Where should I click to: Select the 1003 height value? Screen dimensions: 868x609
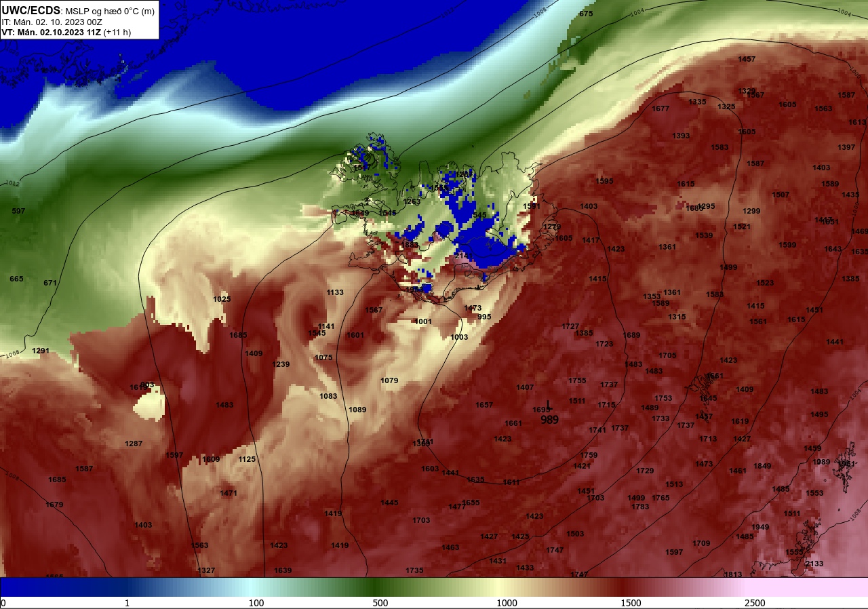pos(459,337)
